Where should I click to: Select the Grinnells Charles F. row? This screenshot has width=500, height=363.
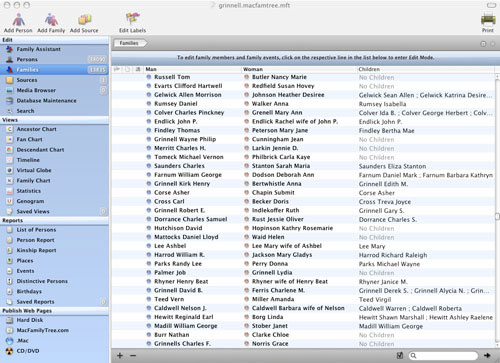303,344
